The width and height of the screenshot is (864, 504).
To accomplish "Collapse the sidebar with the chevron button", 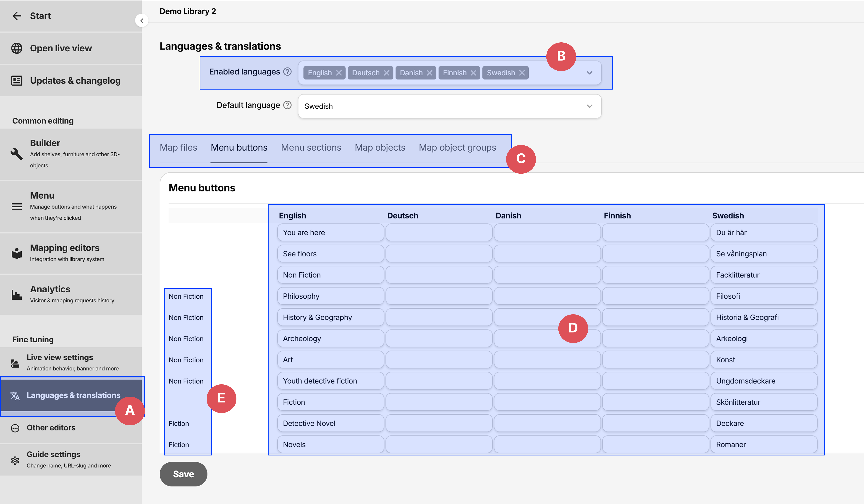I will point(142,21).
